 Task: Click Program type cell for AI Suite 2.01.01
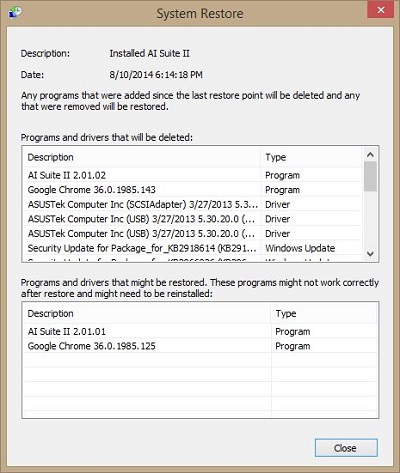[293, 332]
